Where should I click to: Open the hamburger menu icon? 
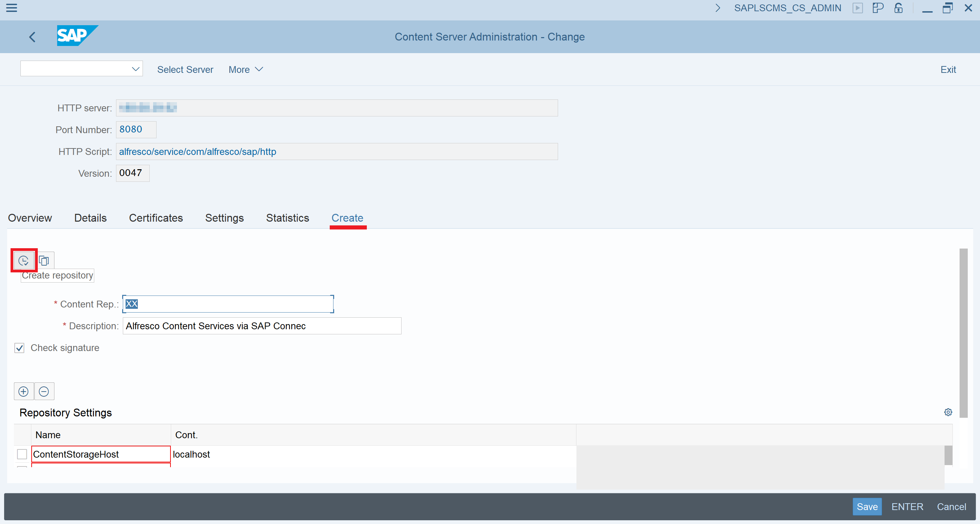12,8
